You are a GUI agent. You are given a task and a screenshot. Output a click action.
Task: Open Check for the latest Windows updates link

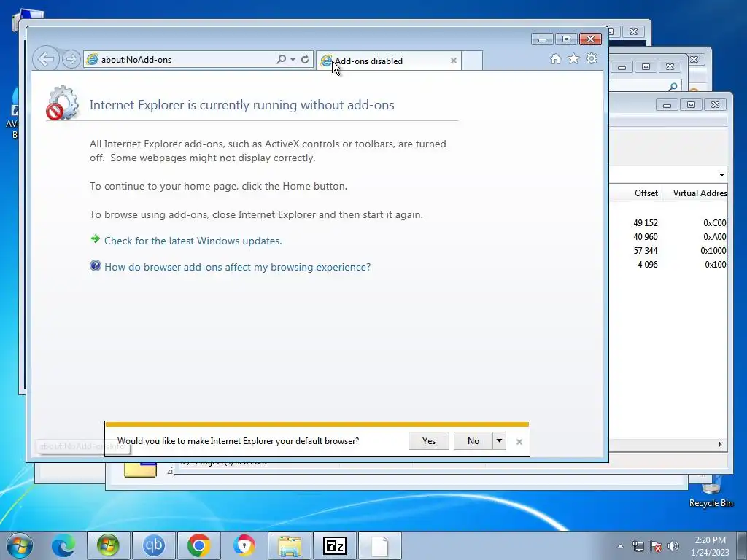tap(193, 241)
